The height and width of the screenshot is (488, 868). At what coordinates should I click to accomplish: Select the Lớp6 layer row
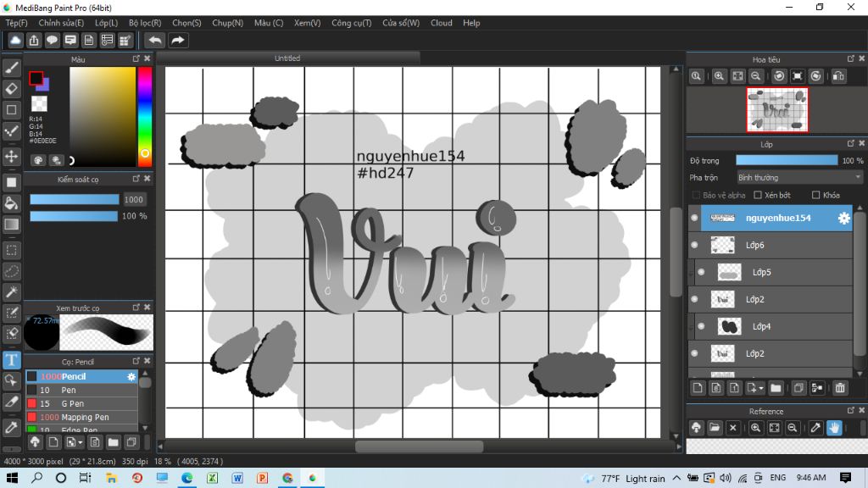770,245
